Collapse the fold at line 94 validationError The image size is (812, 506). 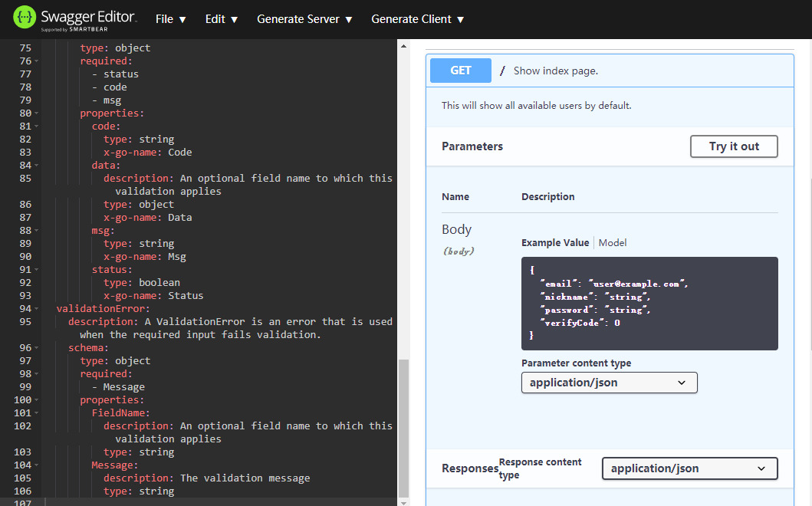tap(37, 309)
